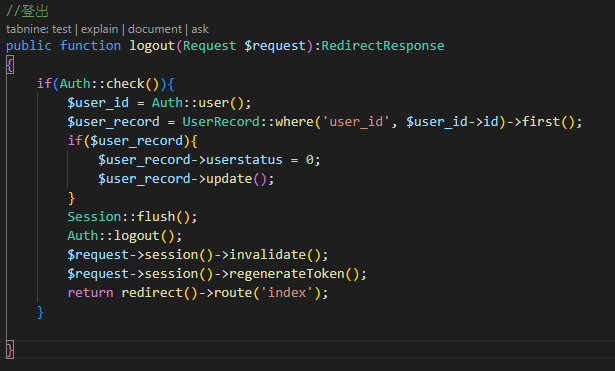Click the 'flush' method call
Viewport: 615px width, 371px height.
156,217
